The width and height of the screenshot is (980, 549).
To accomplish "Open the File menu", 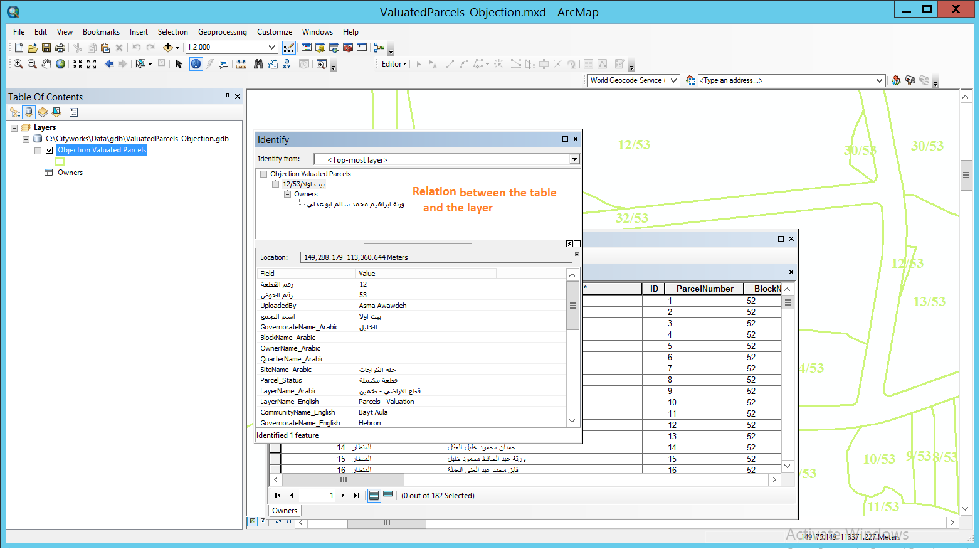I will (19, 32).
